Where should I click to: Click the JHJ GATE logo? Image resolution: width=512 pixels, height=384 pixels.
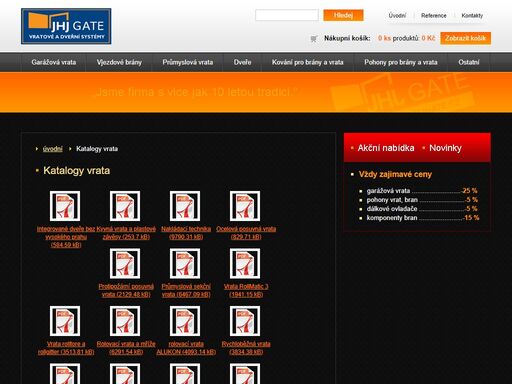66,26
